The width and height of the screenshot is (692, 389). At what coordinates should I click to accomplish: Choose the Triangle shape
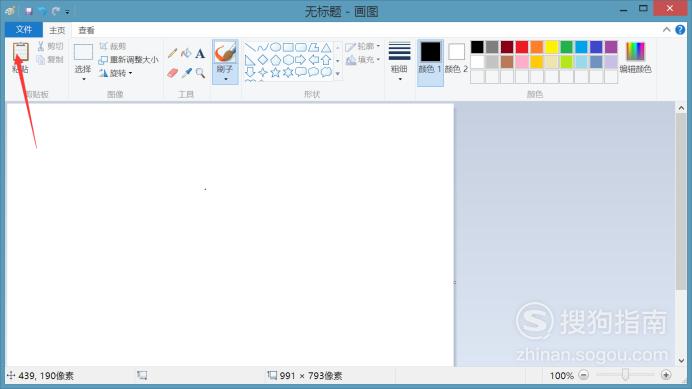coord(326,47)
